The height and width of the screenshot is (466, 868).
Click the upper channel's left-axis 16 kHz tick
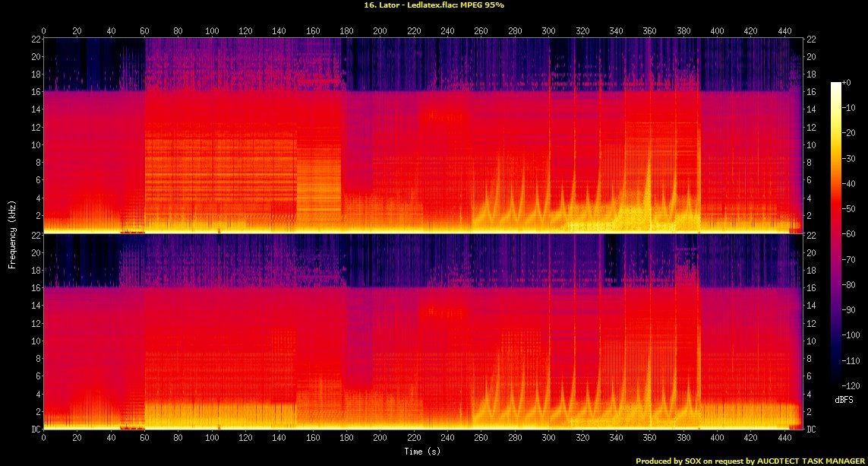pyautogui.click(x=35, y=92)
